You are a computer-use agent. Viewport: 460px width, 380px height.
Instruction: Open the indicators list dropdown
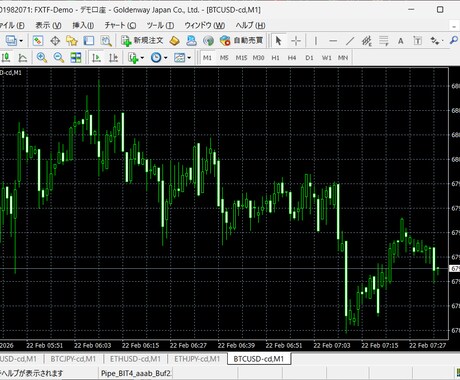click(136, 58)
